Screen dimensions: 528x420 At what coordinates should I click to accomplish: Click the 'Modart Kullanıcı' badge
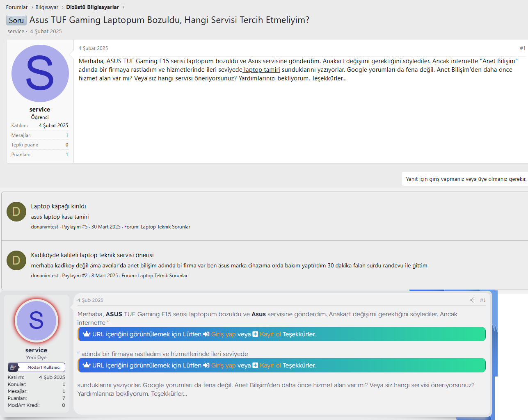click(37, 367)
